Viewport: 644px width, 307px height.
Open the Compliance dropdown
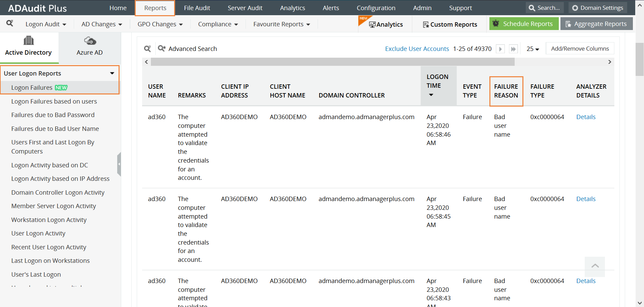click(218, 24)
